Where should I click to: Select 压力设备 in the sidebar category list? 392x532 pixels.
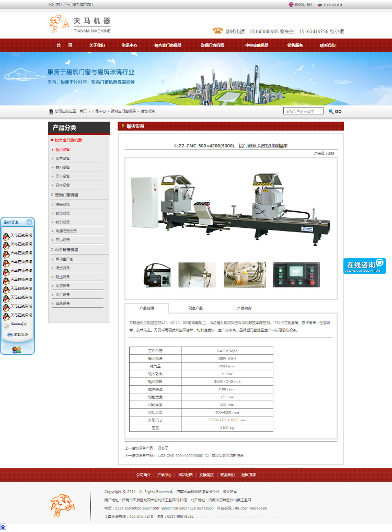coord(63,176)
